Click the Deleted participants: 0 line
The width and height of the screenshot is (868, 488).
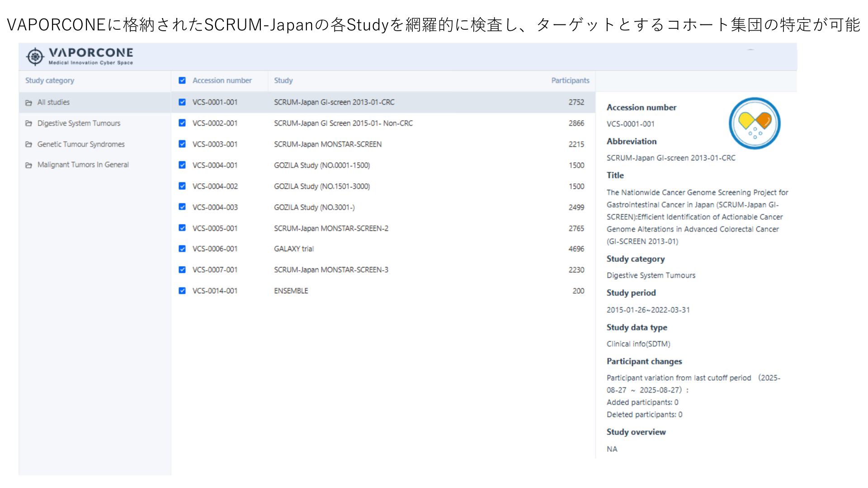point(644,414)
